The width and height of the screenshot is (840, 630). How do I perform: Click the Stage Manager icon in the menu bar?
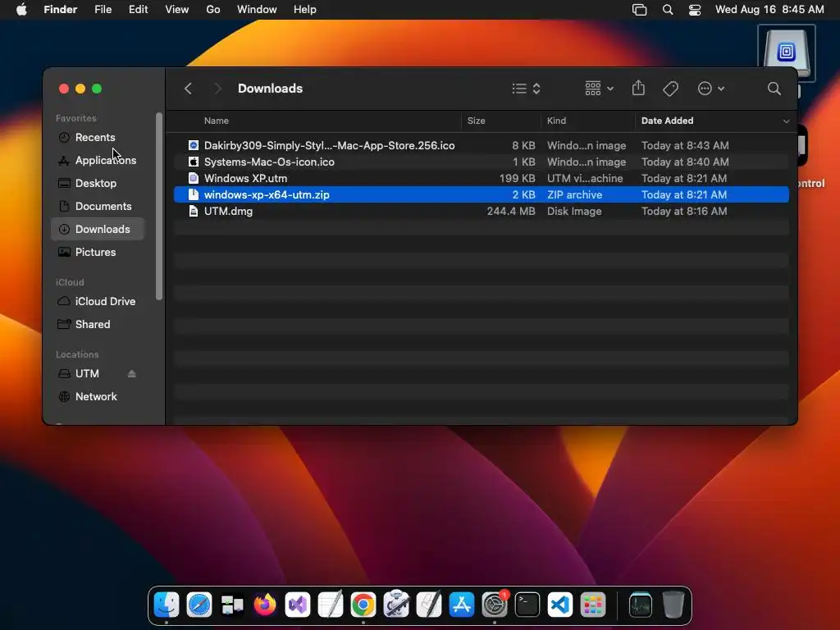point(639,10)
